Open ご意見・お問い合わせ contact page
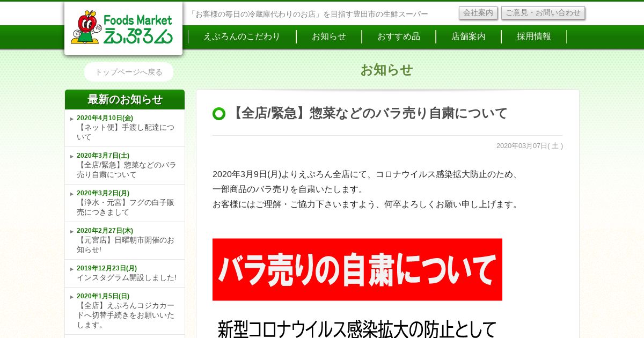Screen dimensions: 644x338 [x=543, y=13]
